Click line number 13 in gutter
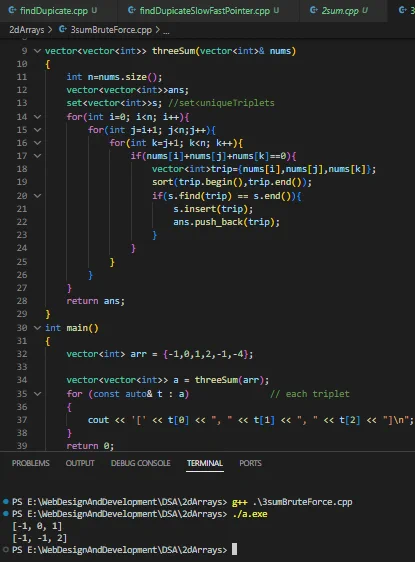Screen dimensions: 415x562 22,103
